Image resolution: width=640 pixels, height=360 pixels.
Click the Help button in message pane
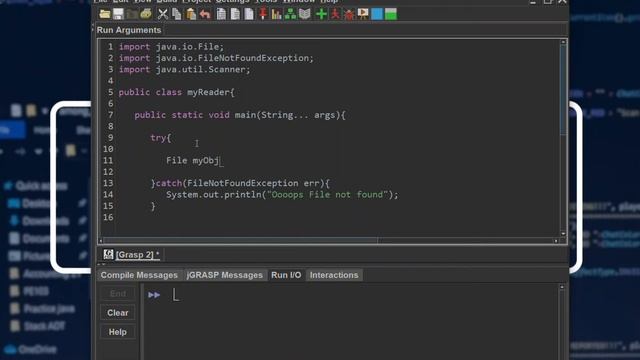click(118, 332)
